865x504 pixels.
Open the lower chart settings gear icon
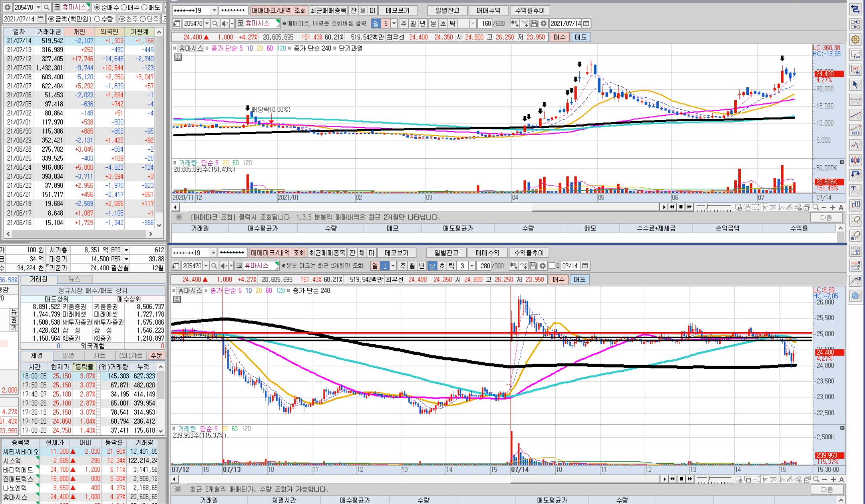click(543, 266)
